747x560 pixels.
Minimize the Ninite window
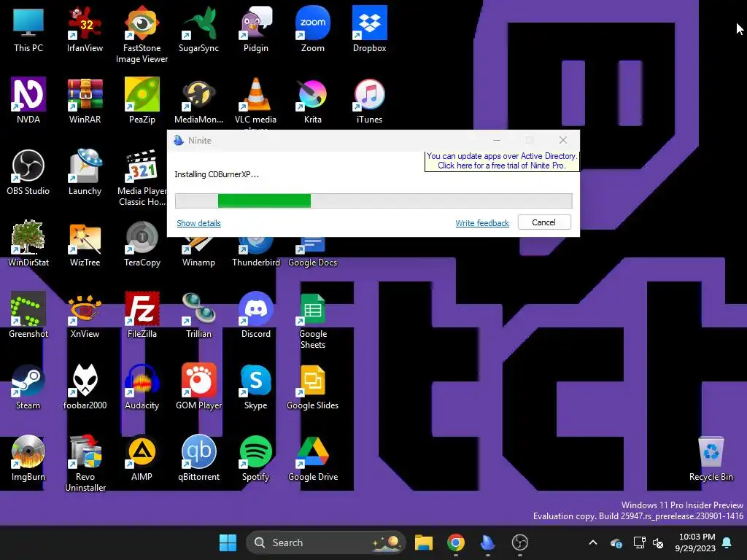[x=496, y=141]
